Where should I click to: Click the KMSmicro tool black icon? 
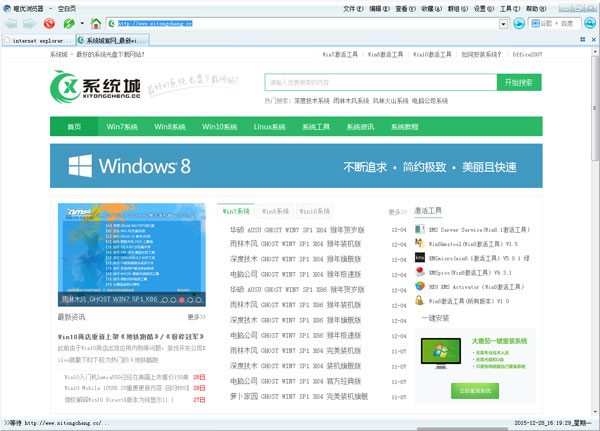[x=420, y=257]
